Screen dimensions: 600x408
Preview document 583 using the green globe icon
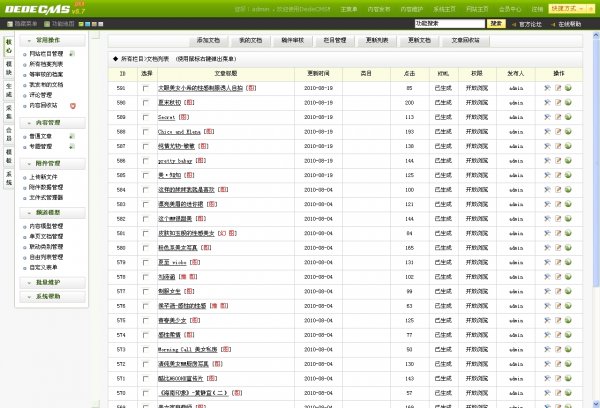[568, 204]
